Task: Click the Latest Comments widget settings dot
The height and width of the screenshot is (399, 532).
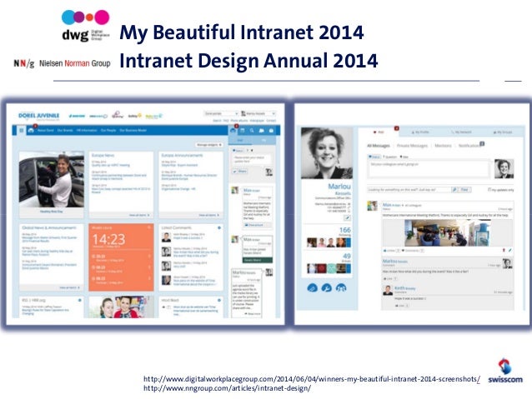Action: [219, 227]
